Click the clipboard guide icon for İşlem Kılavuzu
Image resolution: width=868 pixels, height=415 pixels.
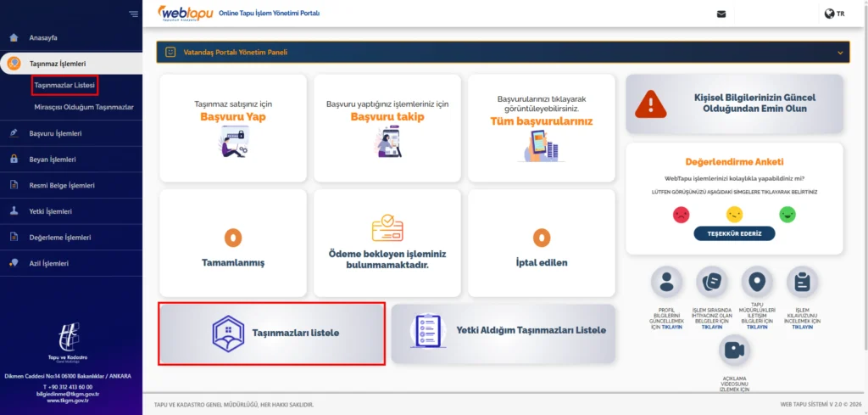(802, 282)
